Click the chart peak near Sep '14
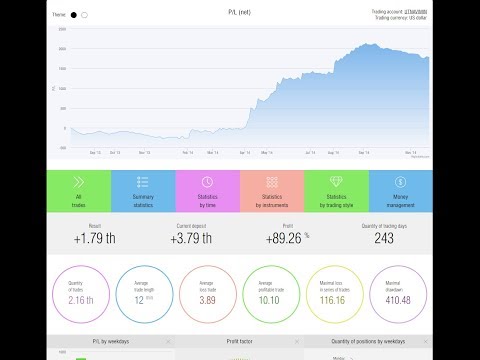480x360 pixels. pyautogui.click(x=367, y=44)
